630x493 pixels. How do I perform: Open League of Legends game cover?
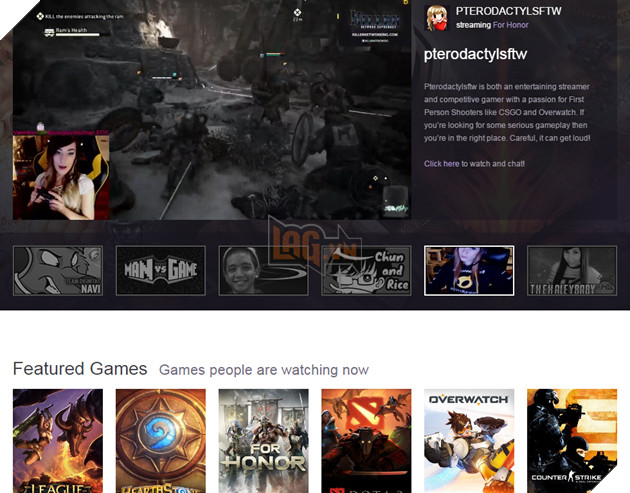(58, 441)
